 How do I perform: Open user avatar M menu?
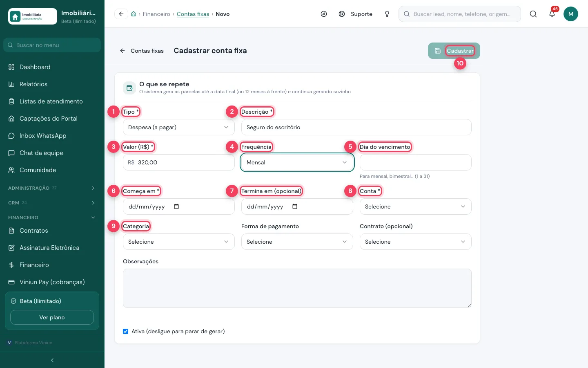tap(571, 14)
